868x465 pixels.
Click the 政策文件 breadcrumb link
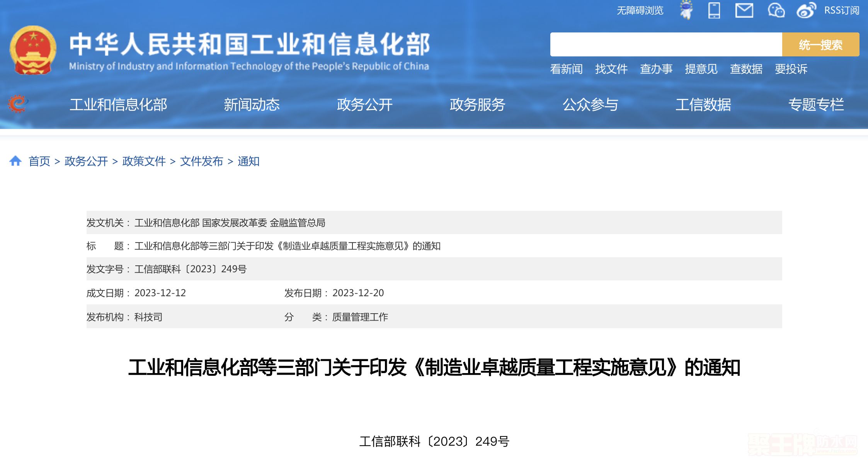click(144, 161)
